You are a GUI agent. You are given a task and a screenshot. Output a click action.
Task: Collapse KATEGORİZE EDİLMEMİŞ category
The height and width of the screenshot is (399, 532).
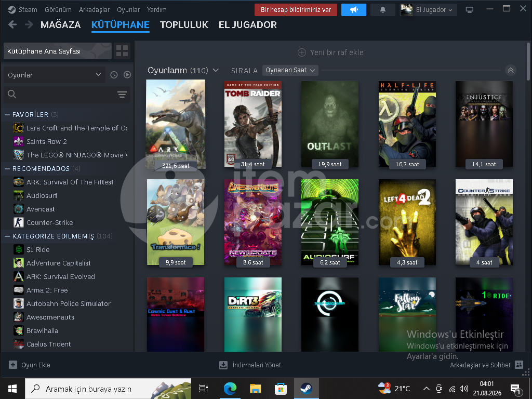coord(7,236)
